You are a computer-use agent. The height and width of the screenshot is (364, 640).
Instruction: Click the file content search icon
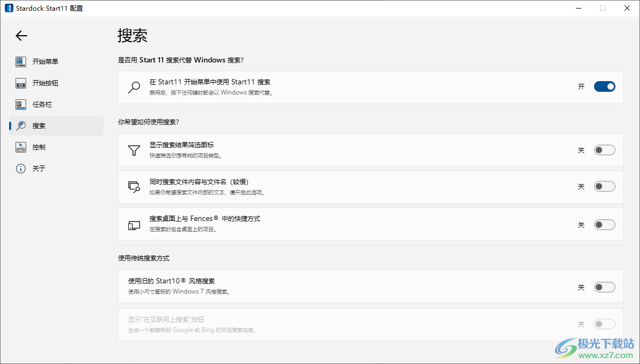[x=134, y=187]
